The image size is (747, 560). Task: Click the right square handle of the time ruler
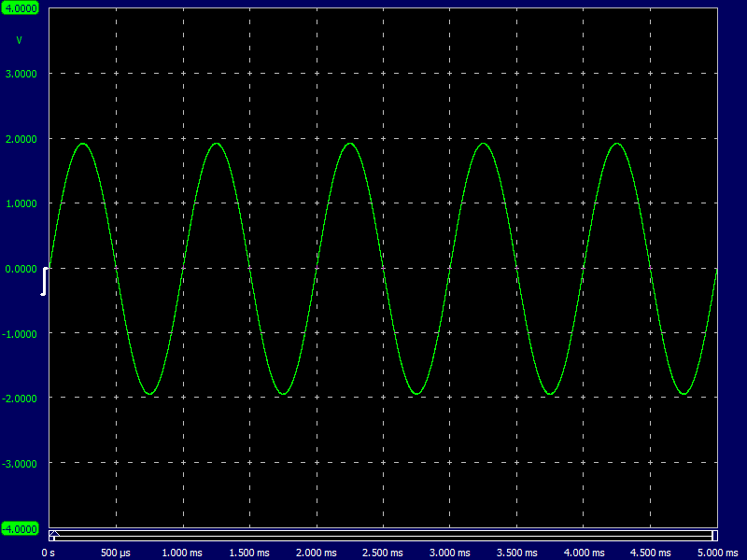[x=714, y=536]
